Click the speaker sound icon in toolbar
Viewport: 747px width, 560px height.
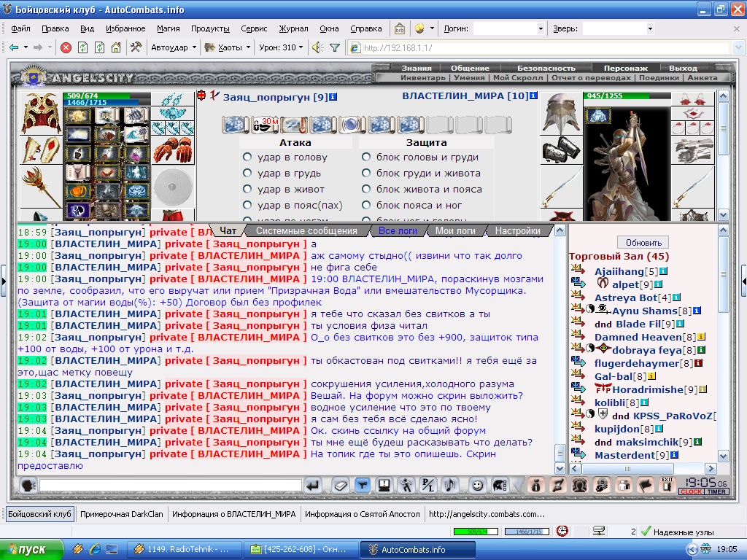[x=317, y=47]
